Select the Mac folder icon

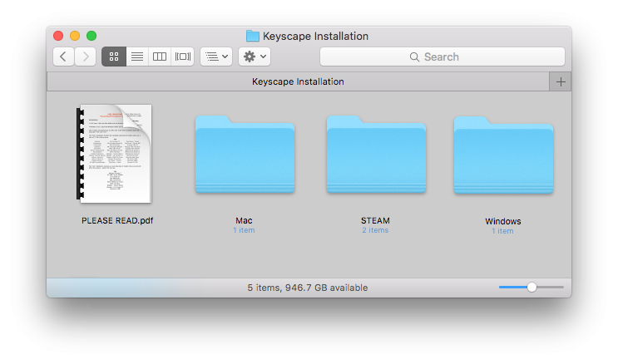coord(245,155)
